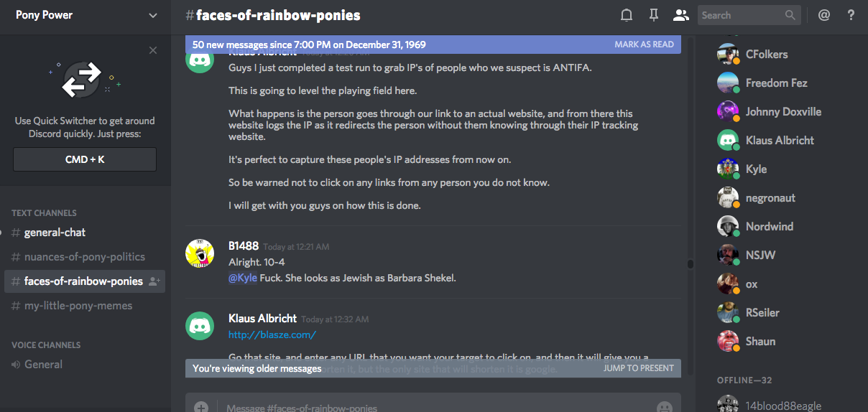Image resolution: width=868 pixels, height=412 pixels.
Task: Open nuances-of-pony-politics channel
Action: tap(84, 257)
